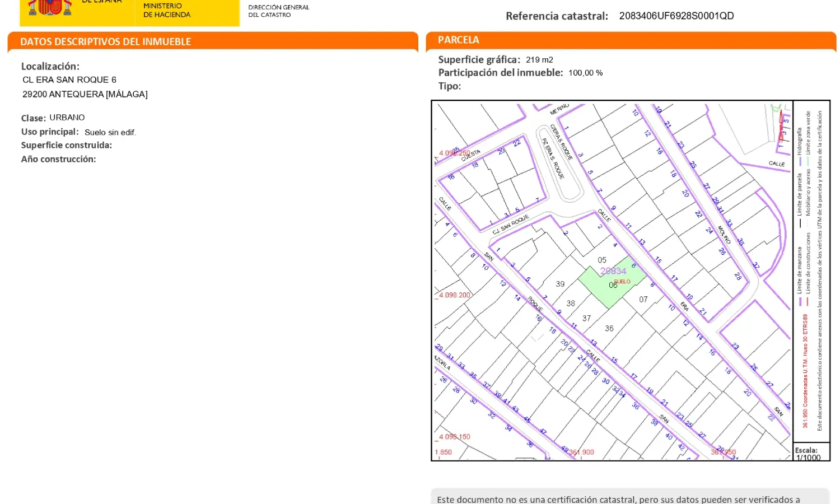Click the block number 20834 on map
The image size is (840, 504).
click(x=614, y=271)
